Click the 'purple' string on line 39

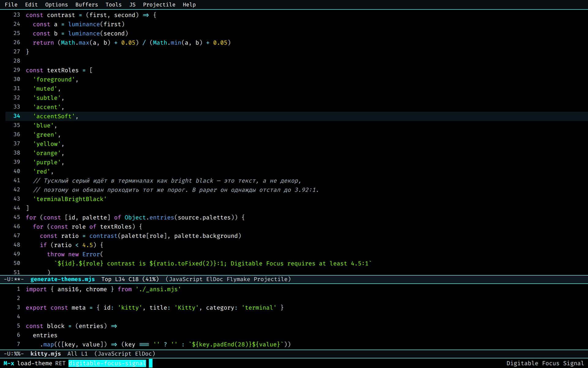coord(47,162)
